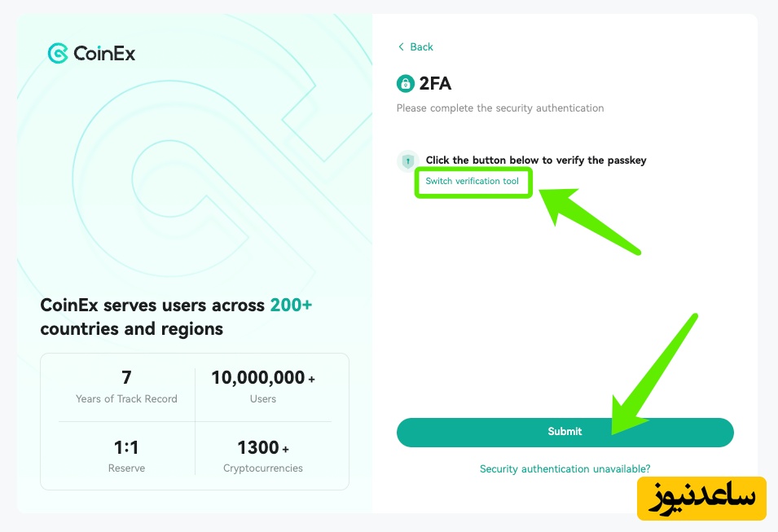Select the 10,000,000+ Users stat
The height and width of the screenshot is (532, 778).
tap(262, 387)
